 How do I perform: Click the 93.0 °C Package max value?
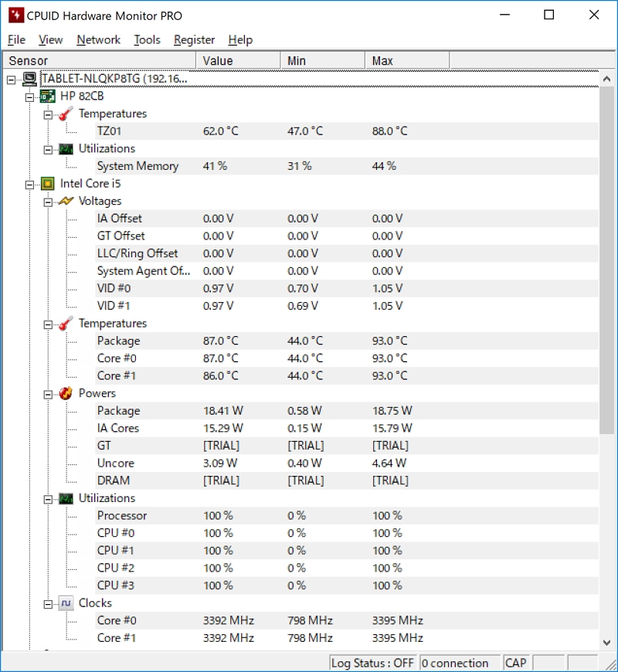390,341
